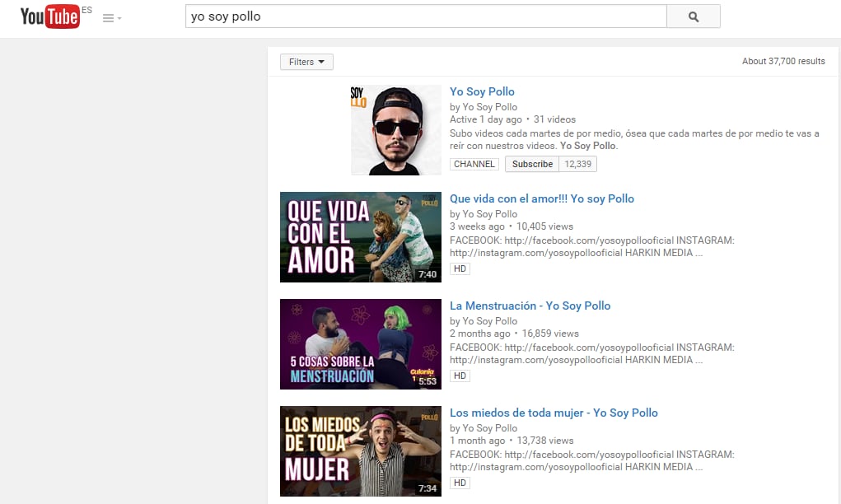Click the CHANNEL badge label
This screenshot has height=504, width=841.
pyautogui.click(x=474, y=164)
